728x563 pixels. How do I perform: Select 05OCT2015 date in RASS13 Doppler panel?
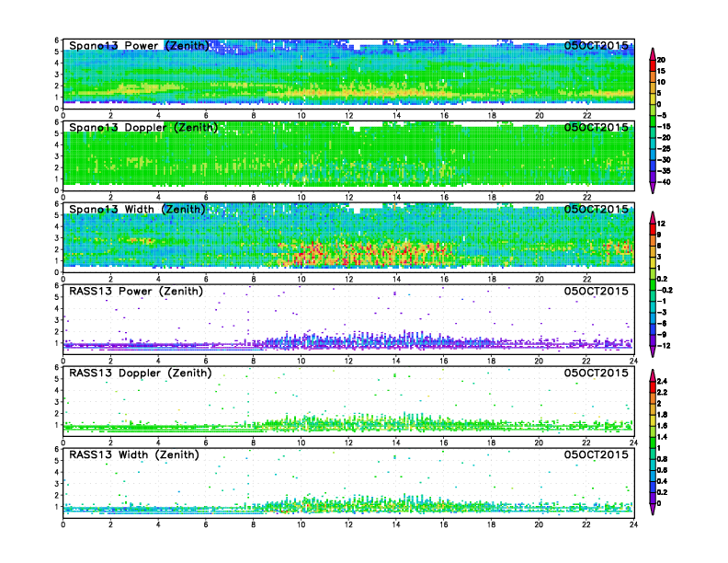pos(597,373)
